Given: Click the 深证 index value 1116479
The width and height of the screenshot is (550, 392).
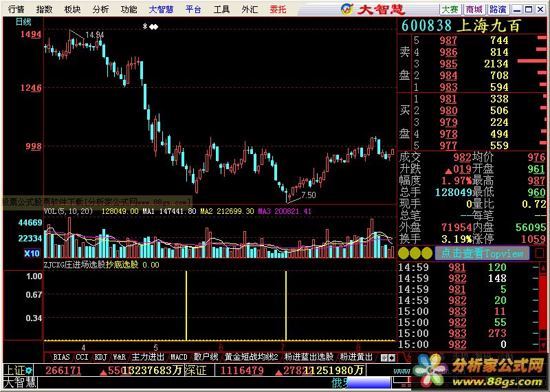Looking at the screenshot, I should (241, 370).
